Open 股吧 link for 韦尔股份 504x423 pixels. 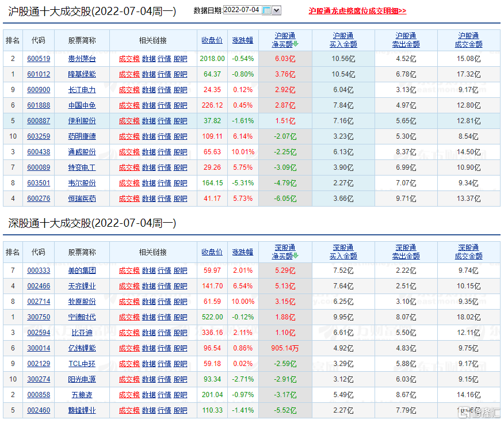pos(180,183)
